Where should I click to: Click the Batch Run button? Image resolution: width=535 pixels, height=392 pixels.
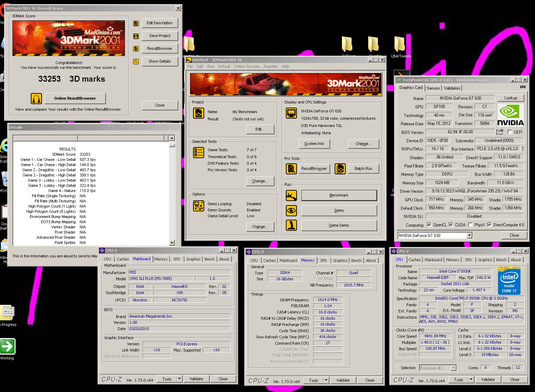[x=363, y=168]
